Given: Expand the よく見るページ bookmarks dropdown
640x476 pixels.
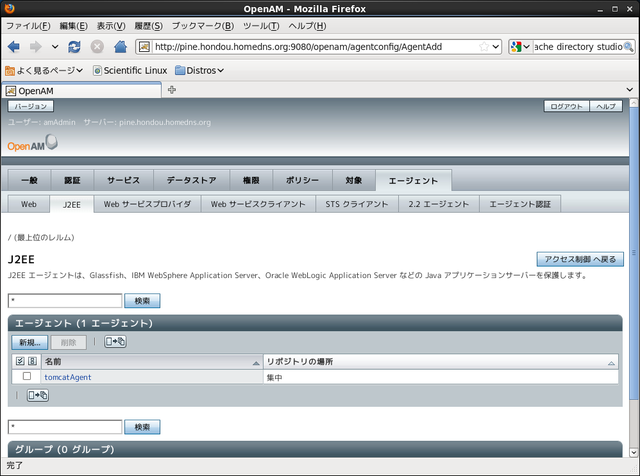Looking at the screenshot, I should (x=80, y=70).
